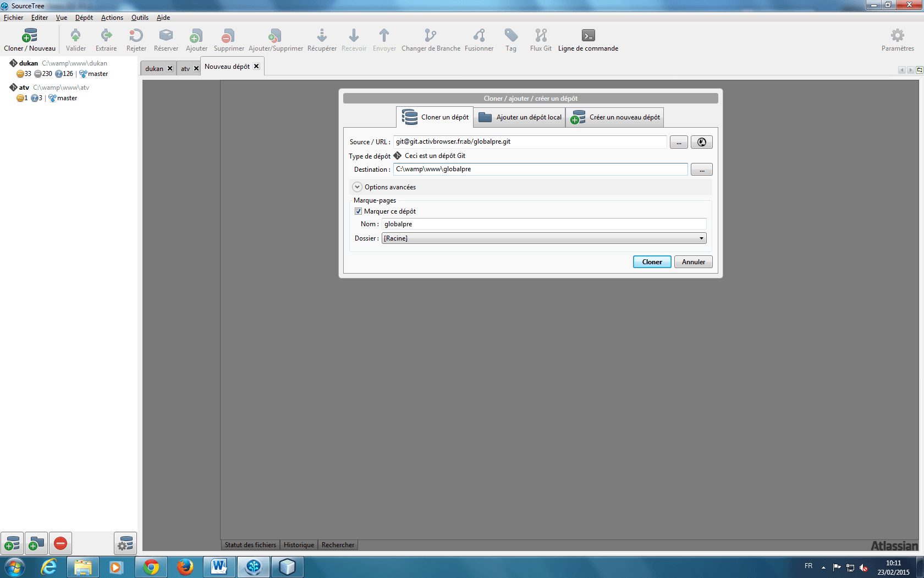924x578 pixels.
Task: Click the Cloner / Nouveau toolbar icon
Action: pos(30,36)
